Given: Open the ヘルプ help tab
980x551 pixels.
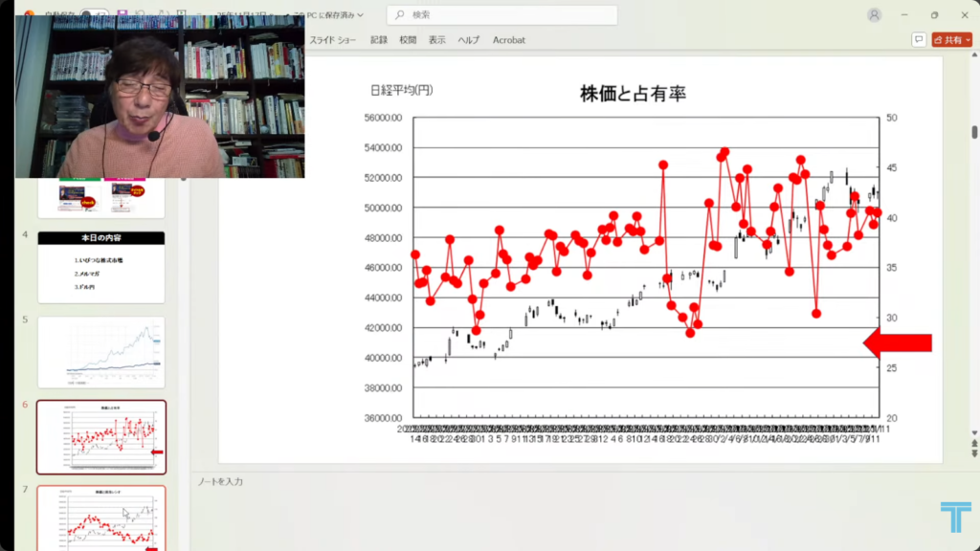Looking at the screenshot, I should (x=468, y=40).
